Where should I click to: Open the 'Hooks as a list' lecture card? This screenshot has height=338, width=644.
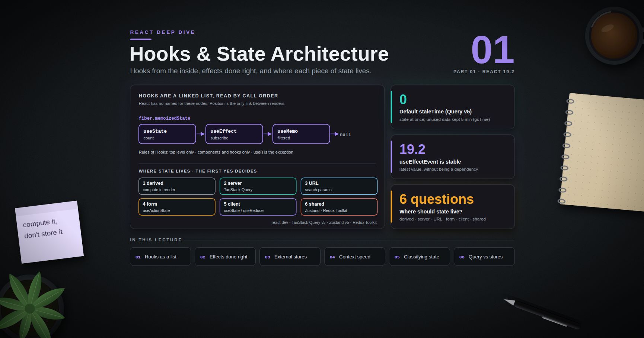point(160,257)
